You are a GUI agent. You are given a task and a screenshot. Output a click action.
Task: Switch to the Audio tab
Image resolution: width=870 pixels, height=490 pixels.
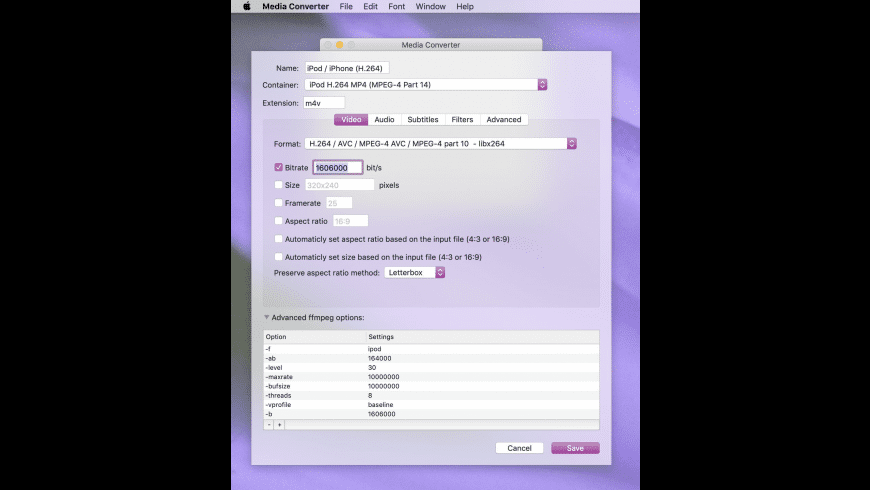point(384,119)
